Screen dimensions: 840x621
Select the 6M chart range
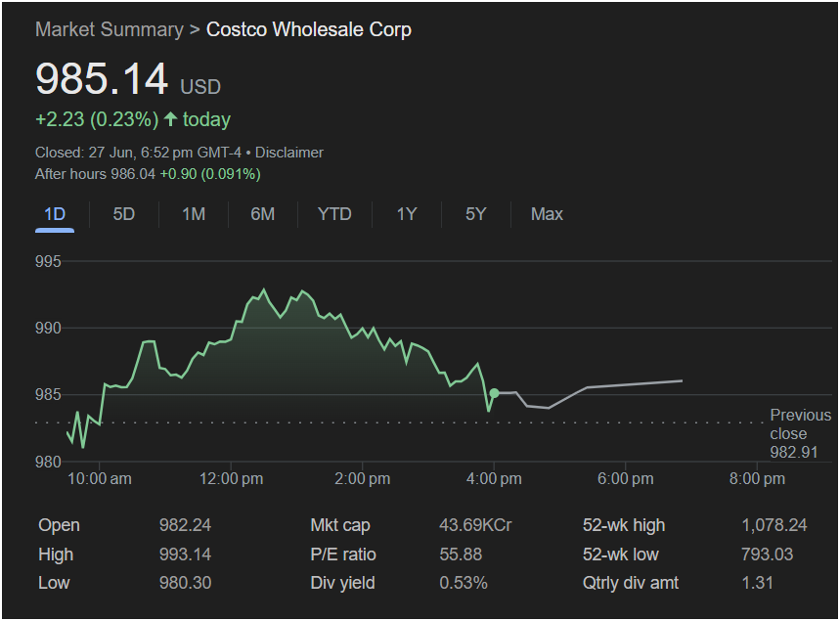point(262,214)
